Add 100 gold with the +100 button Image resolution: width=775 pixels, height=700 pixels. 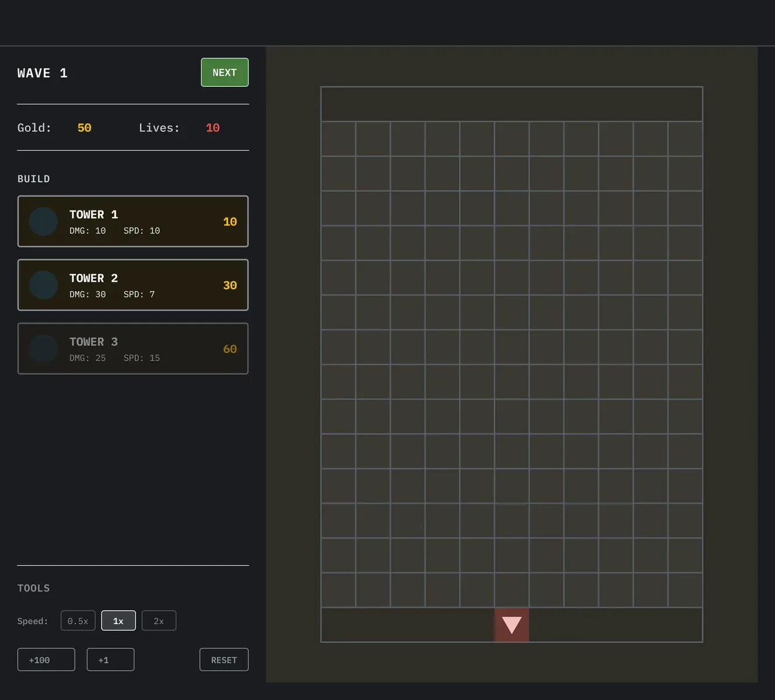pyautogui.click(x=46, y=660)
